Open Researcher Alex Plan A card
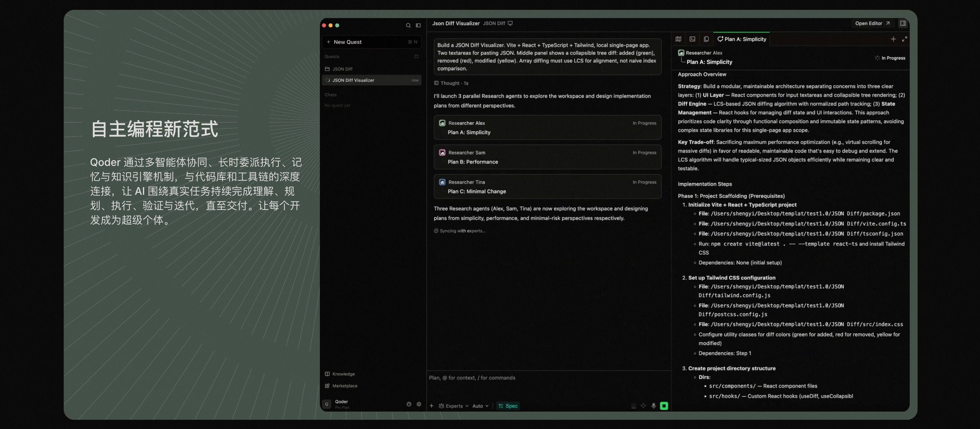This screenshot has height=429, width=980. click(547, 127)
